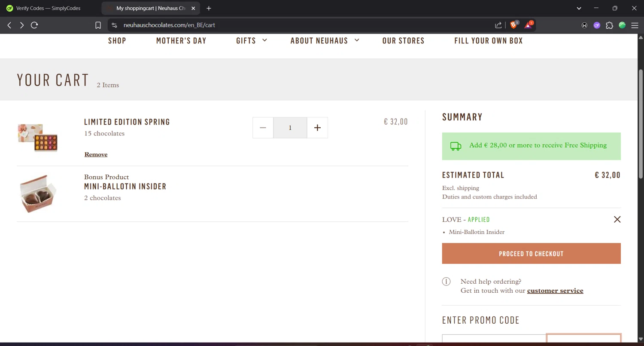The height and width of the screenshot is (346, 644).
Task: Open Brave Shields lion icon
Action: coord(514,25)
